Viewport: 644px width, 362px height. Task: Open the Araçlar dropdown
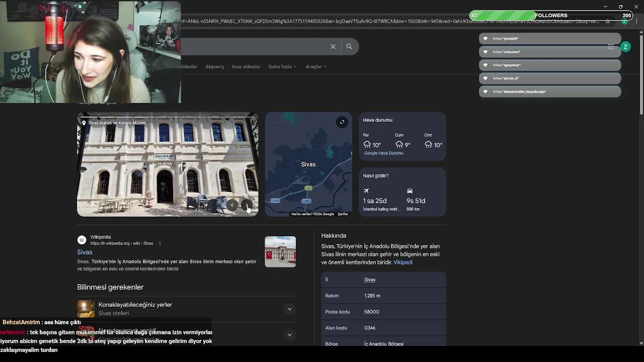click(x=316, y=67)
